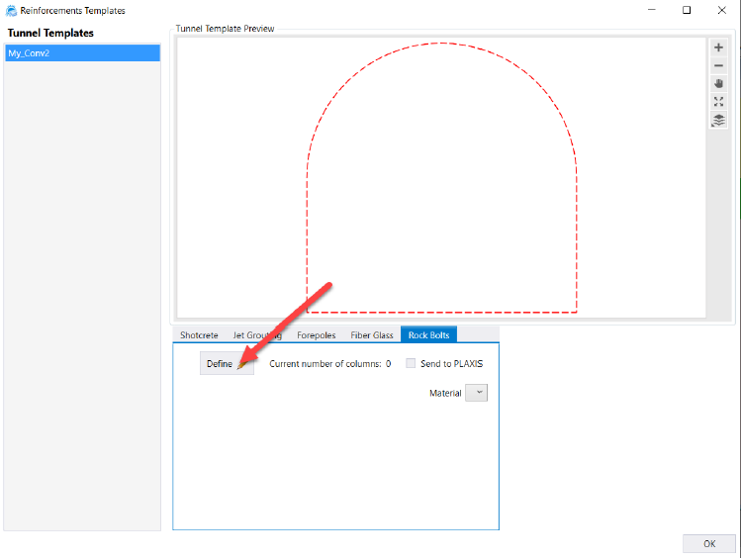Click the Reinforcements Templates window icon
The image size is (742, 560).
point(11,10)
